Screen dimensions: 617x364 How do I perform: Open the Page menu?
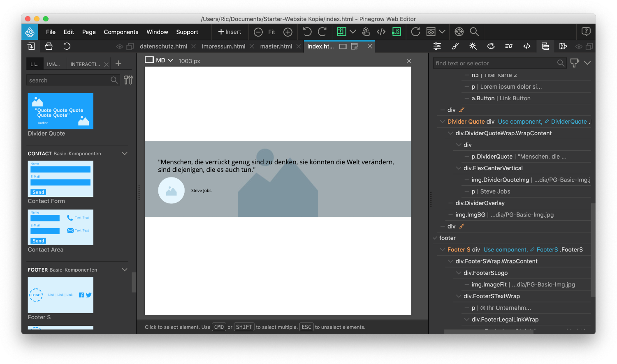pos(89,32)
